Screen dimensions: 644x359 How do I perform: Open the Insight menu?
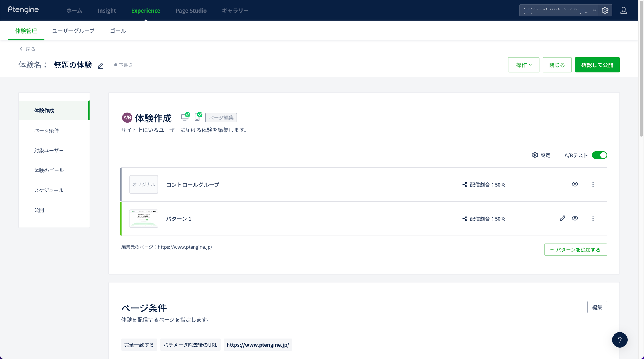[x=106, y=10]
